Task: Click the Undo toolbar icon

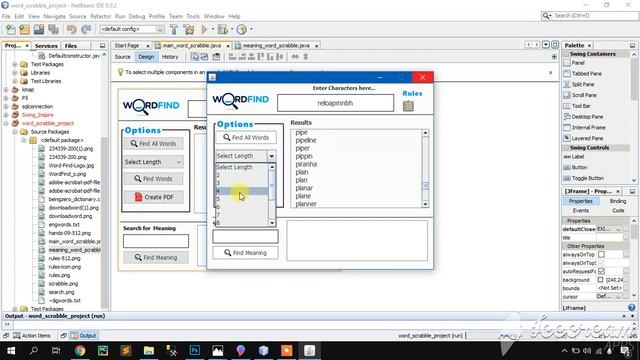Action: click(71, 29)
